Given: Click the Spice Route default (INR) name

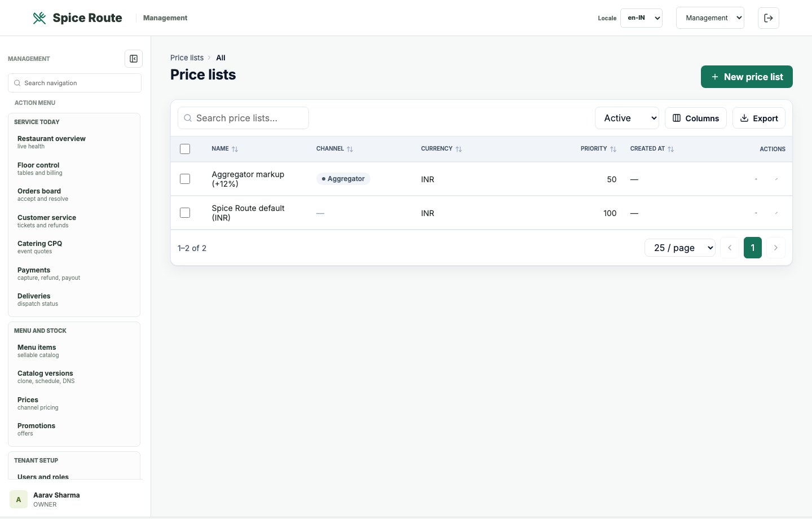Looking at the screenshot, I should [248, 213].
